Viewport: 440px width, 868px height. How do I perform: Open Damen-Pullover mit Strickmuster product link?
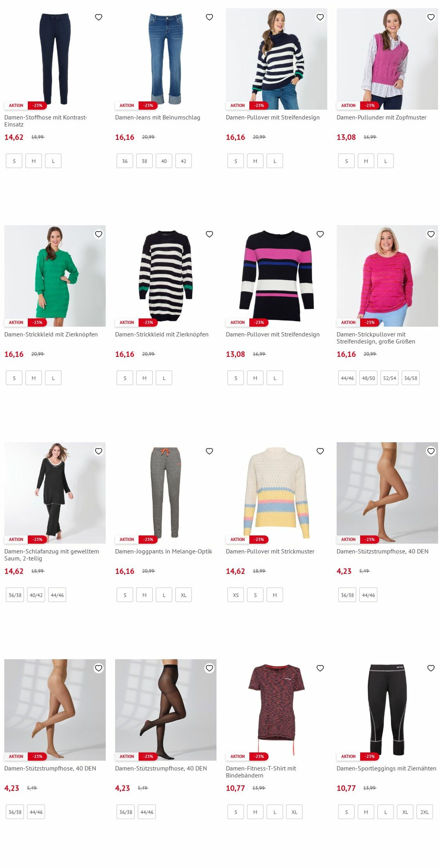tap(270, 551)
